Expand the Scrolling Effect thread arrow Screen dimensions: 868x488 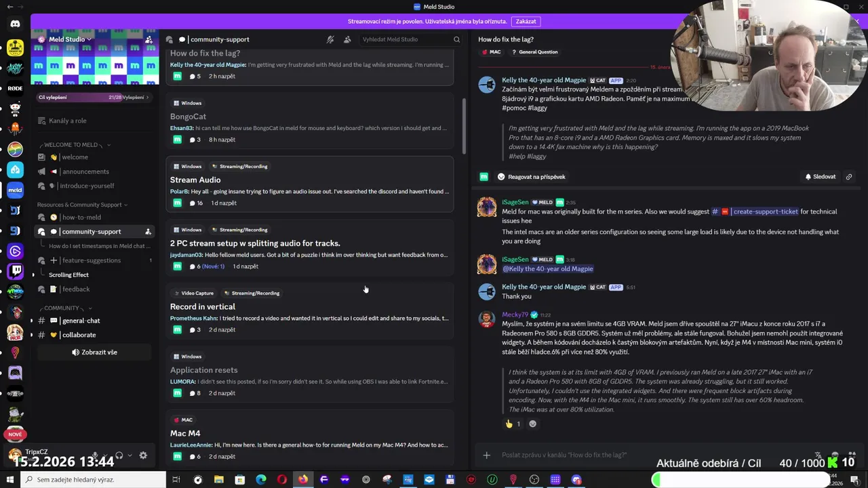(33, 275)
